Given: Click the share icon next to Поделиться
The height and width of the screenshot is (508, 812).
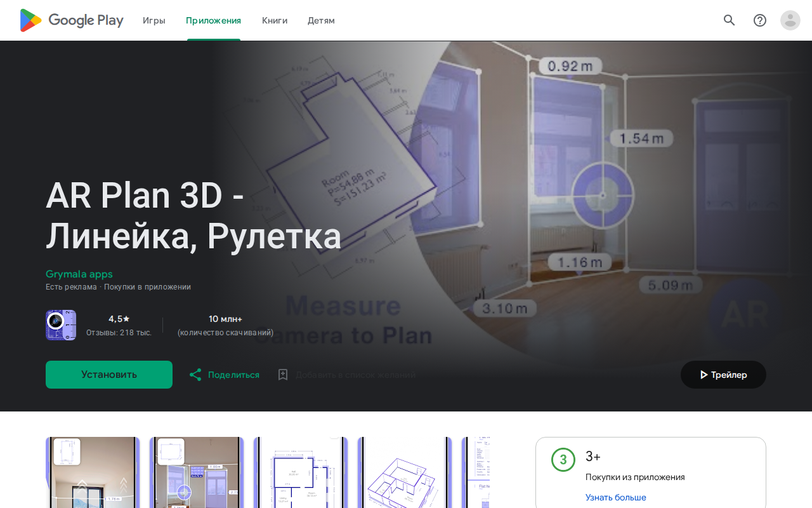Looking at the screenshot, I should click(195, 375).
